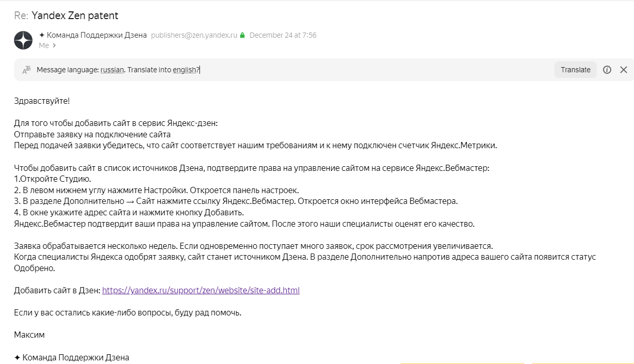
Task: Click 'Me' recipient label
Action: (x=44, y=45)
